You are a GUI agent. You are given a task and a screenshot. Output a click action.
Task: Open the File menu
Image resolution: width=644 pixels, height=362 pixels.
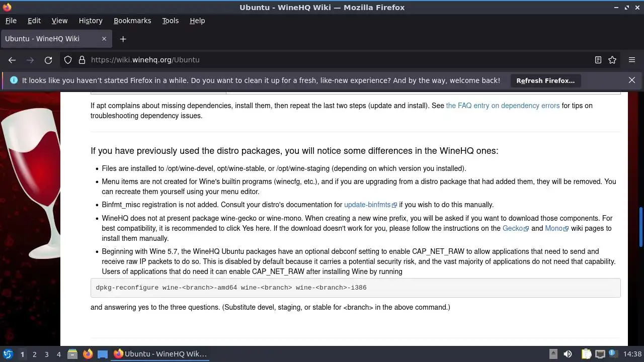coord(11,21)
